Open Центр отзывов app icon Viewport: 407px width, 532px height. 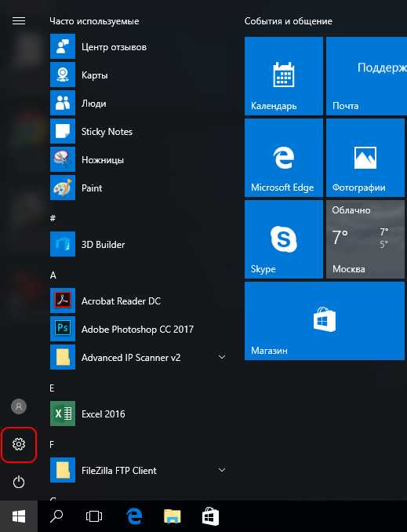(63, 46)
